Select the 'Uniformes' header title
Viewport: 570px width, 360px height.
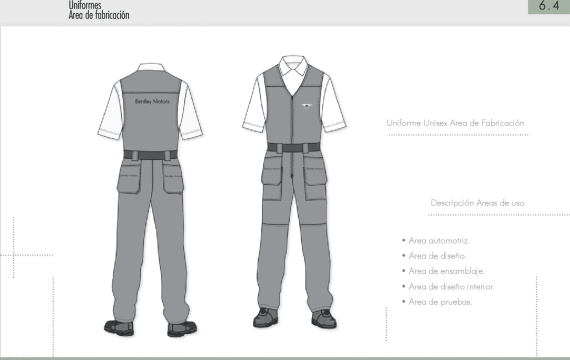point(85,5)
